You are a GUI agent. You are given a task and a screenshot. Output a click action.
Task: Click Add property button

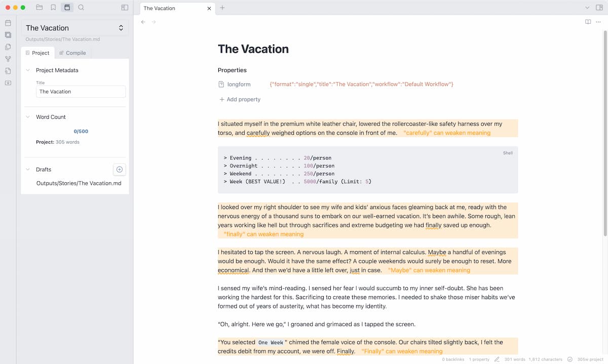[x=240, y=99]
